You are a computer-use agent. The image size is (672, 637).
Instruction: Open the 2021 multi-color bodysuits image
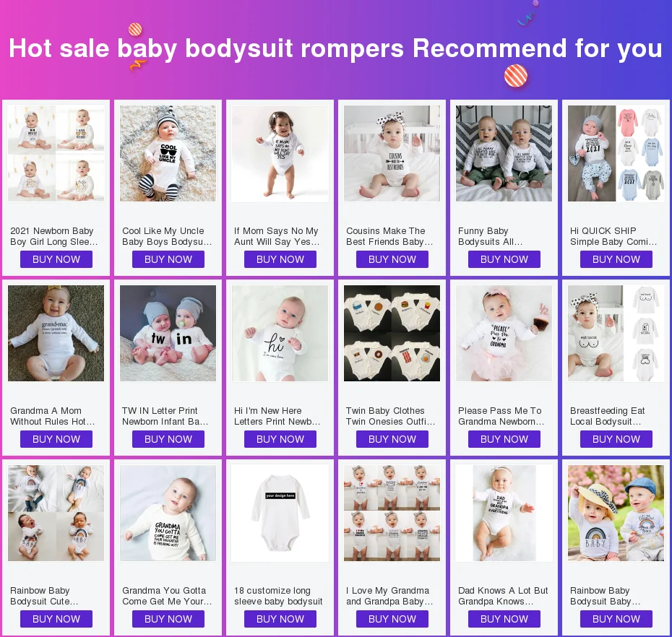pos(616,153)
